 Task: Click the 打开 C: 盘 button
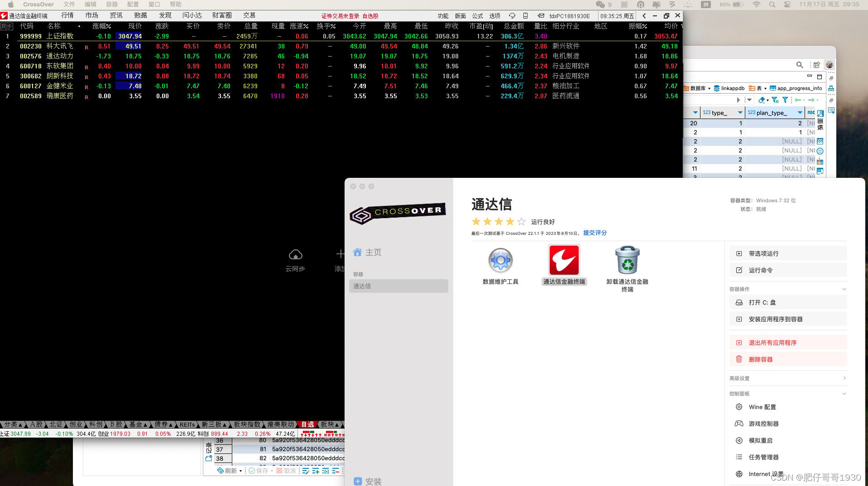click(x=788, y=302)
